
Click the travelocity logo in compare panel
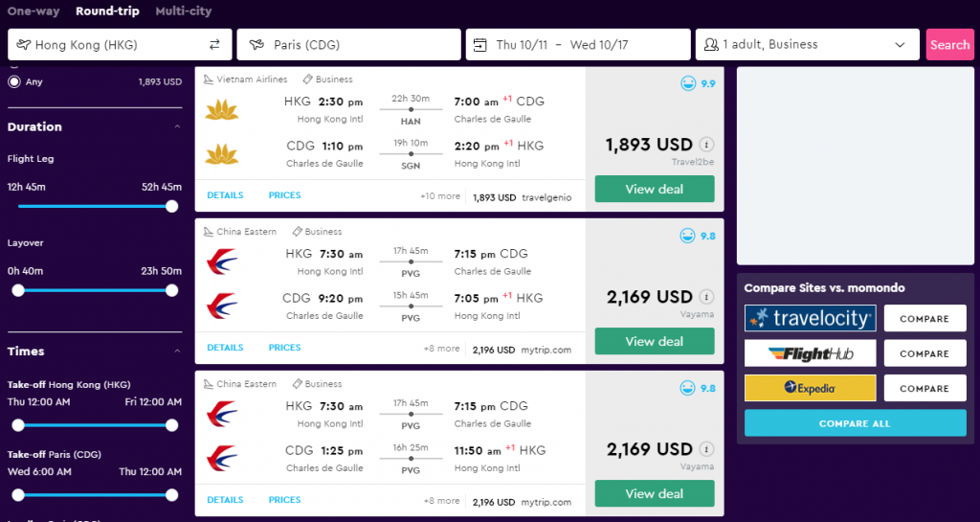pos(810,318)
